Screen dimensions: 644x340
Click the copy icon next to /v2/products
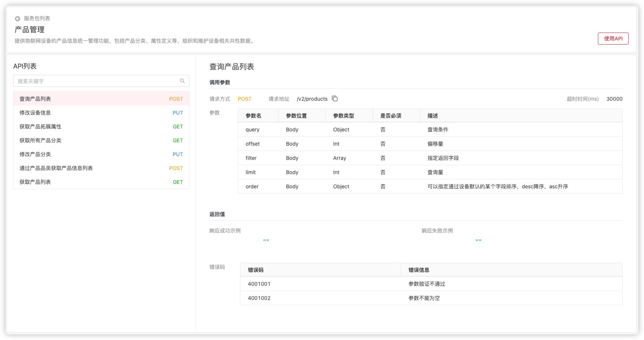click(334, 98)
